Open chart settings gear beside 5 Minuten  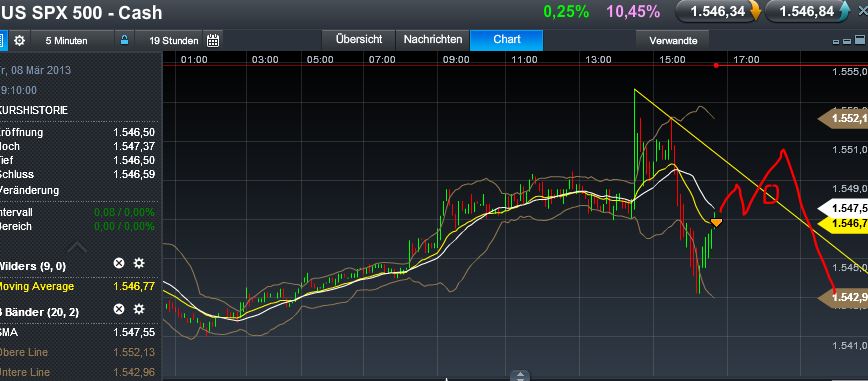click(x=19, y=40)
